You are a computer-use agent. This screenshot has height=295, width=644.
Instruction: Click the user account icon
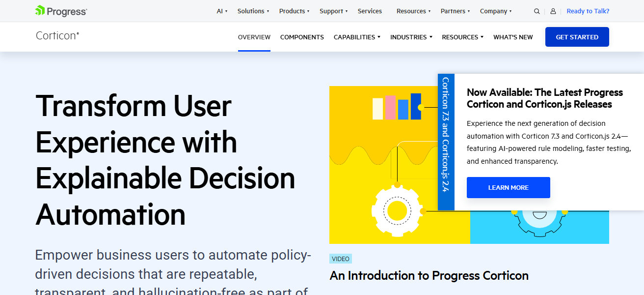coord(553,11)
